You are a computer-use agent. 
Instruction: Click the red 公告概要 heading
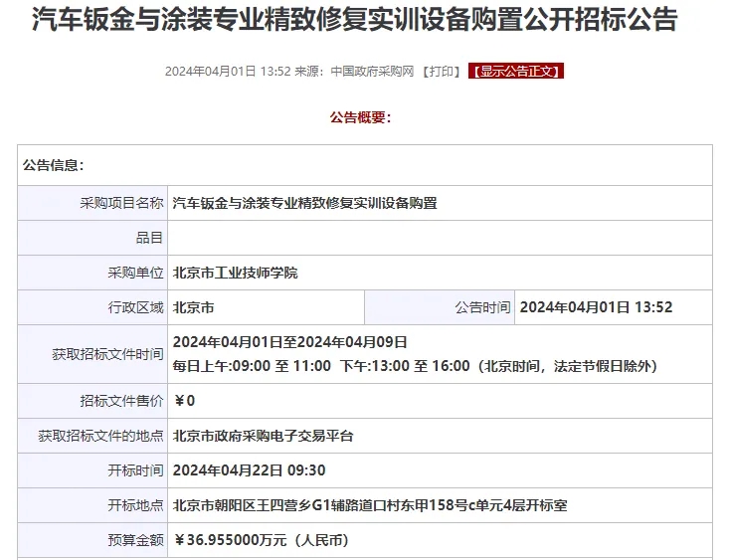pyautogui.click(x=360, y=117)
